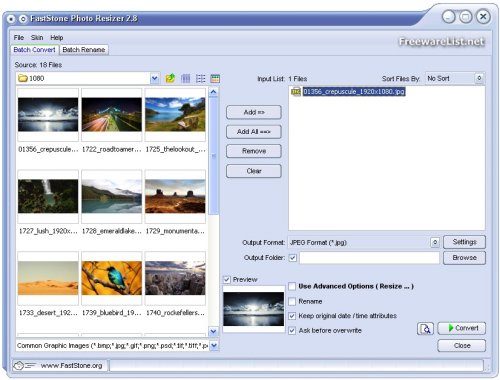This screenshot has width=500, height=380.
Task: Enable Use Advanced Options checkbox
Action: tap(292, 286)
